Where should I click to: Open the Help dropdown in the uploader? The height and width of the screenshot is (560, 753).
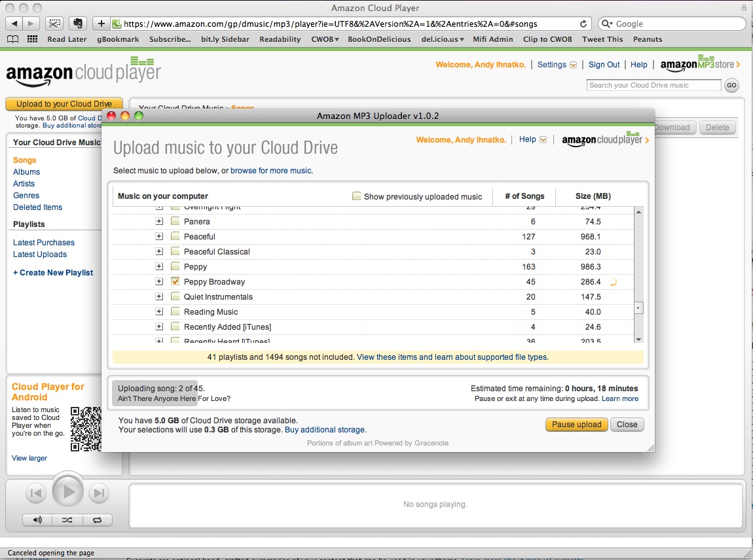(534, 139)
